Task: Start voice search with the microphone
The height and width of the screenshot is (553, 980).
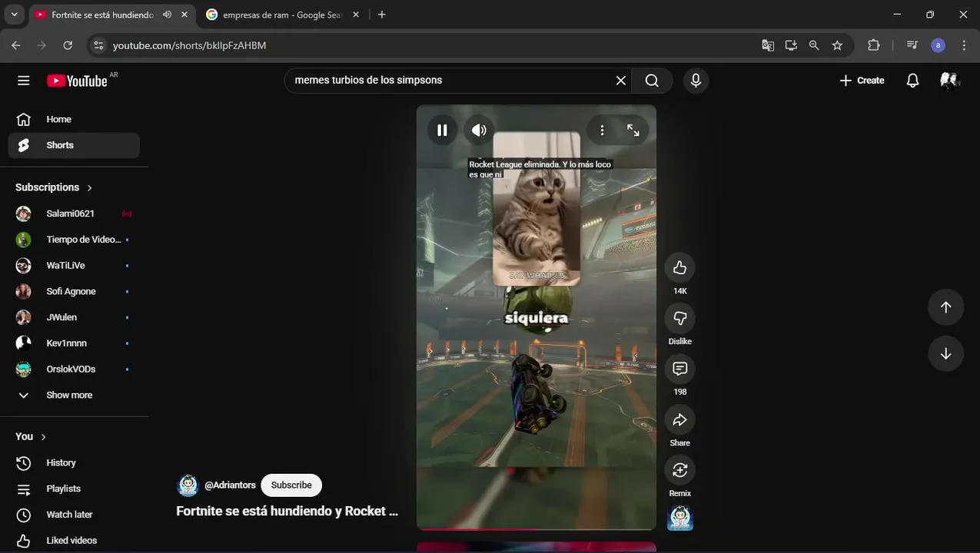Action: point(696,81)
